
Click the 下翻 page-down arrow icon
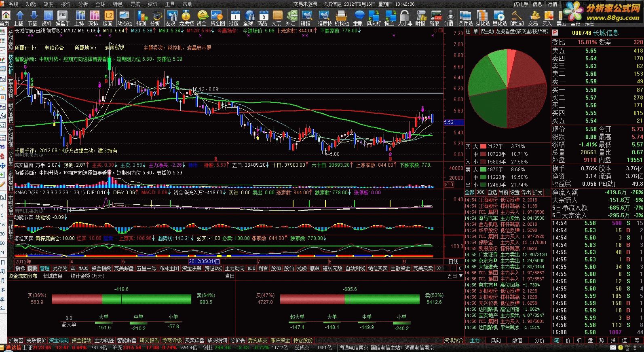coord(33,18)
